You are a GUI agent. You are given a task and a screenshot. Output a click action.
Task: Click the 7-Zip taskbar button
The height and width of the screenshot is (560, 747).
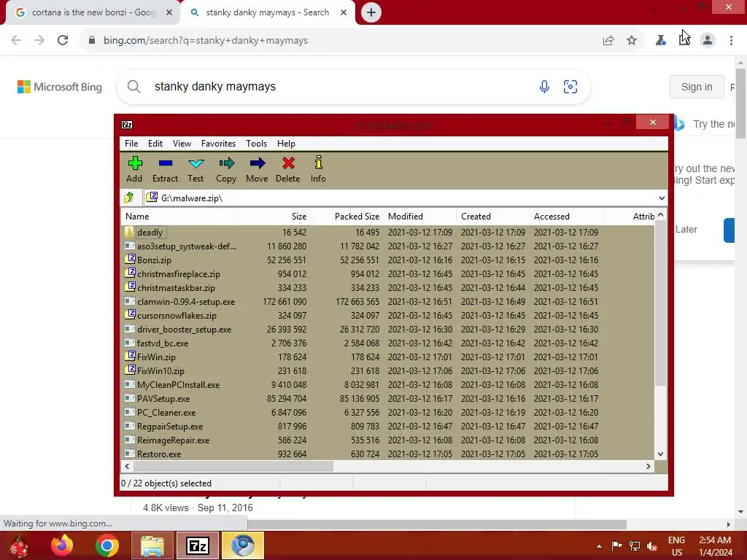pos(197,545)
